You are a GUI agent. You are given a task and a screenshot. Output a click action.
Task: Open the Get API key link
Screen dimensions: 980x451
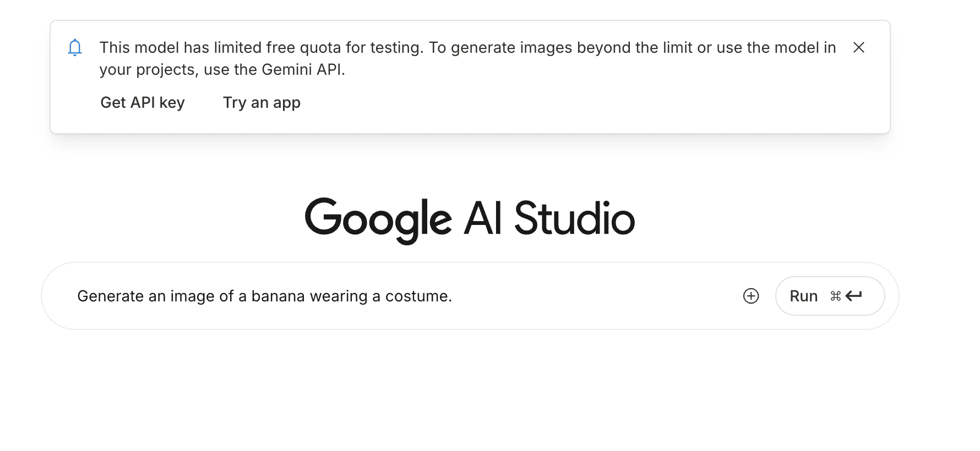(143, 103)
